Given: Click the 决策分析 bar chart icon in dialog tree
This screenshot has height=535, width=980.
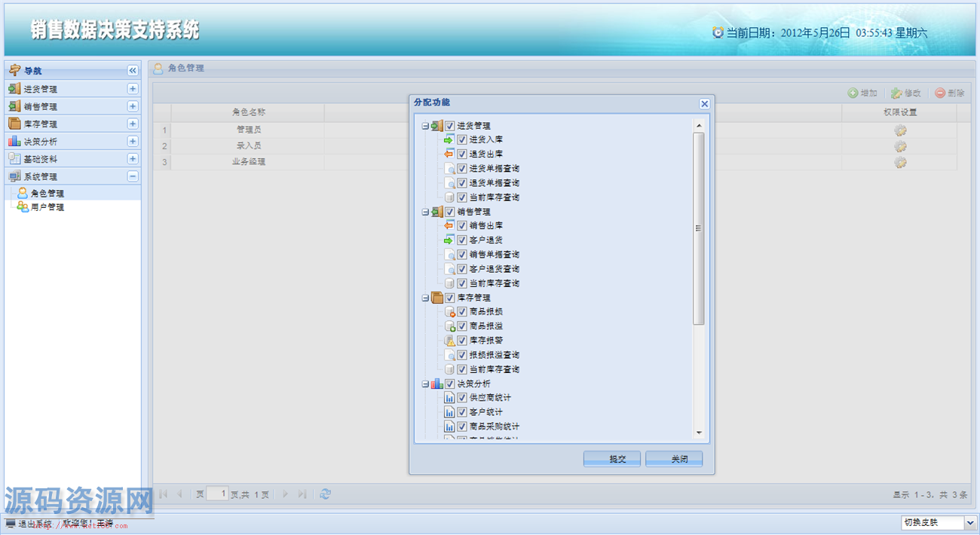Looking at the screenshot, I should click(x=437, y=384).
